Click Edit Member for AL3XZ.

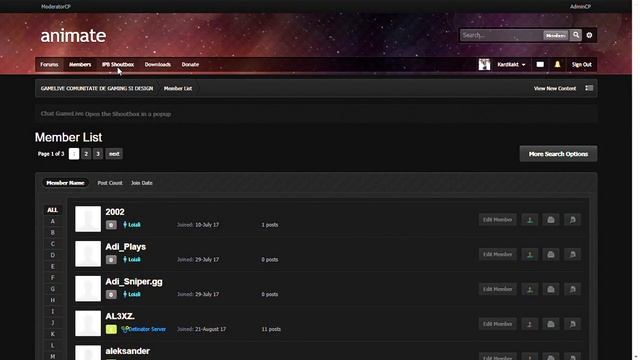498,324
